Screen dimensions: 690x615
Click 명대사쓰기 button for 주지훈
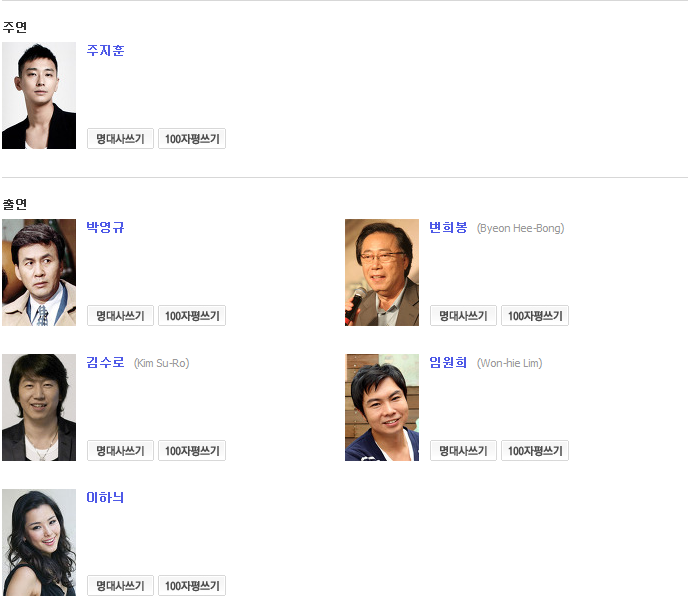[120, 139]
